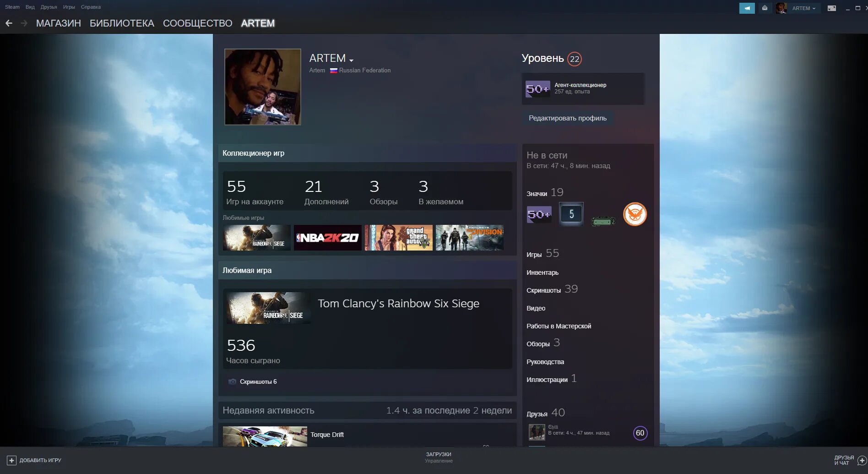Image resolution: width=868 pixels, height=474 pixels.
Task: Click the level 22 circle indicator
Action: 575,59
